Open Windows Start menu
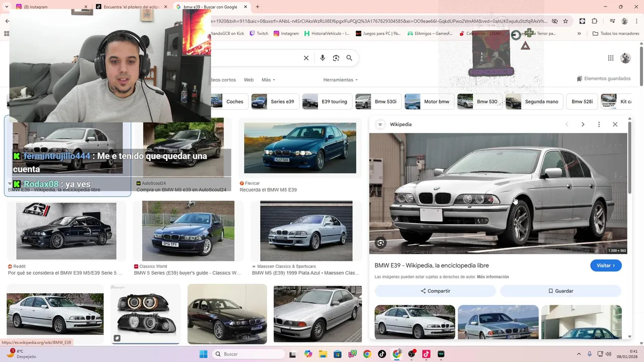The width and height of the screenshot is (644, 362). coord(203,354)
